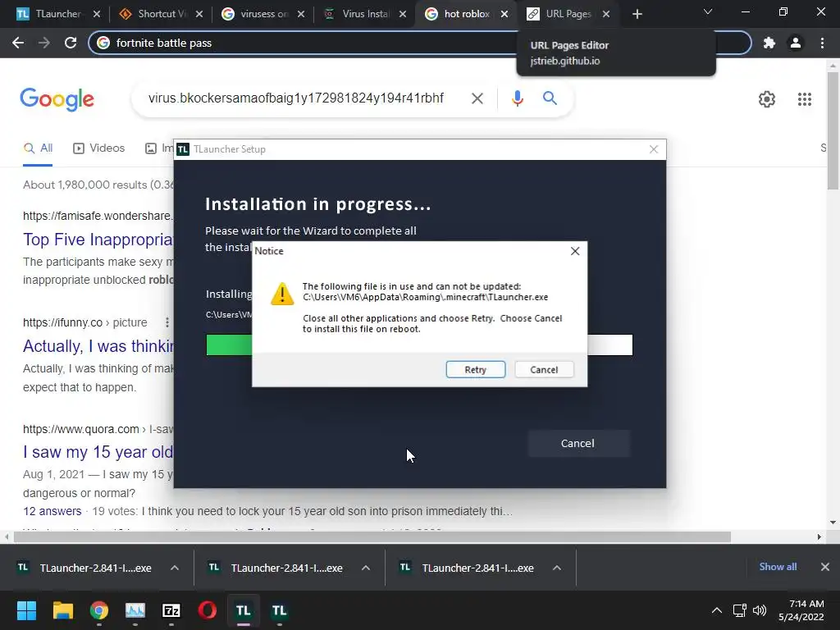The height and width of the screenshot is (630, 840).
Task: Open a new browser tab
Action: pyautogui.click(x=637, y=14)
